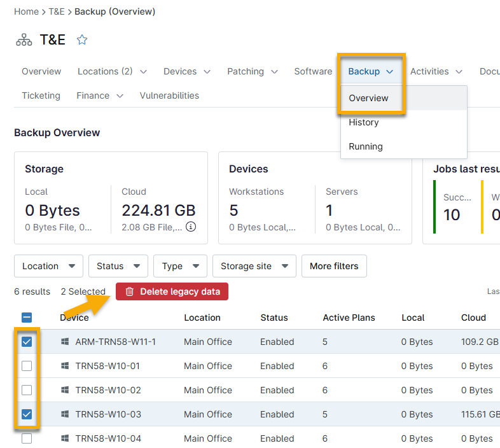The height and width of the screenshot is (448, 500).
Task: Check the TRN58-W10-01 row checkbox
Action: tap(27, 366)
